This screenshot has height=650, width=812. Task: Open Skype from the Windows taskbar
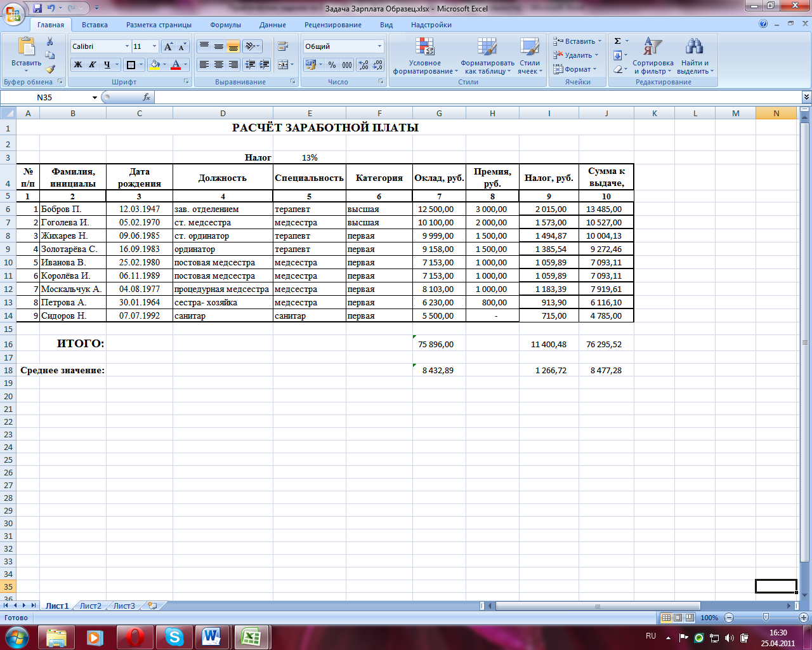click(173, 637)
